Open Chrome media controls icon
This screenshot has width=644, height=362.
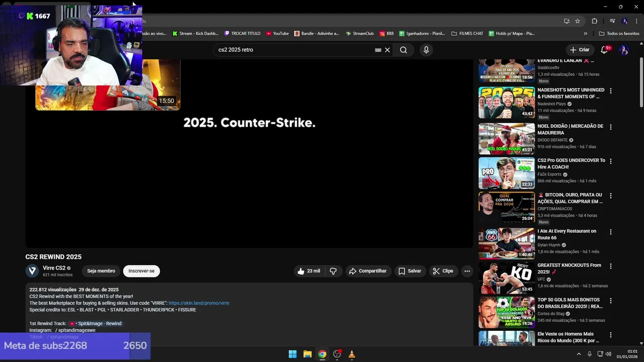612,21
